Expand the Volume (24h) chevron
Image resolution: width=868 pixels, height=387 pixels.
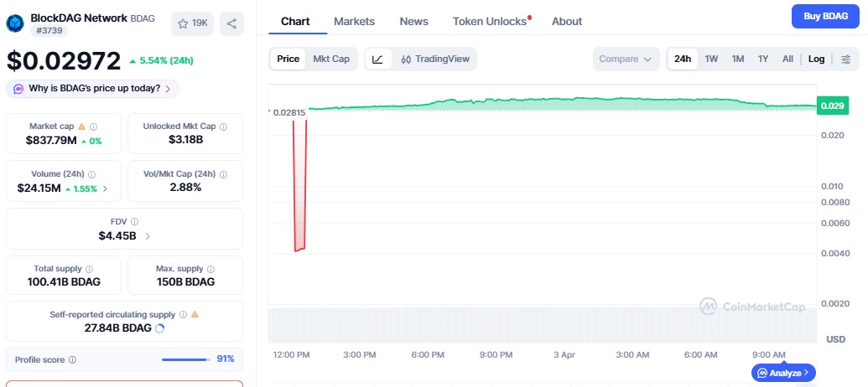click(105, 188)
